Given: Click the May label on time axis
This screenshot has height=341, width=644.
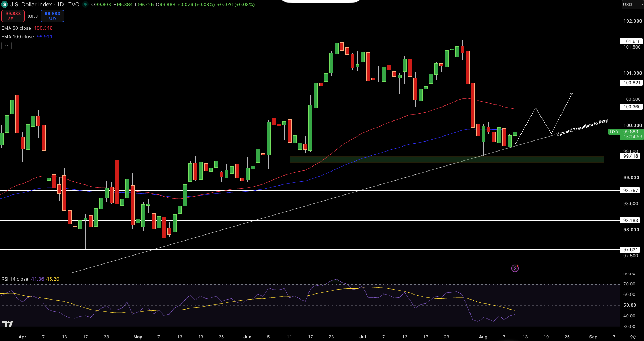Looking at the screenshot, I should (138, 337).
